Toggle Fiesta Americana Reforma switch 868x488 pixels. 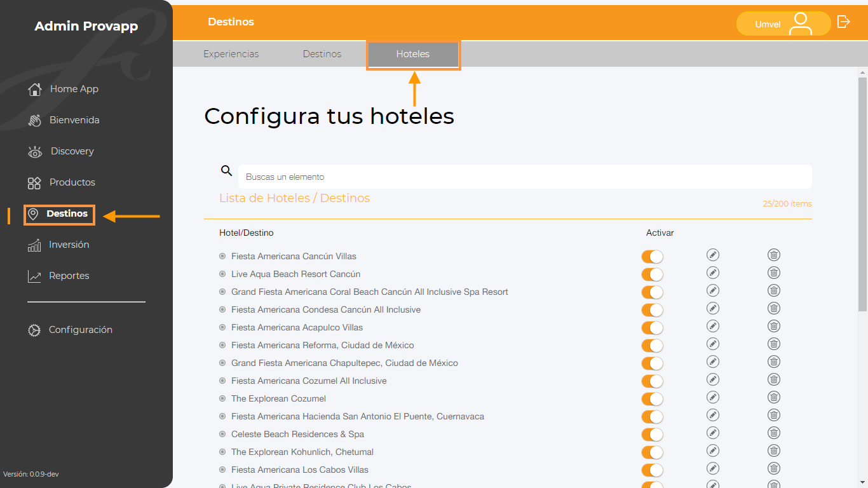tap(652, 346)
